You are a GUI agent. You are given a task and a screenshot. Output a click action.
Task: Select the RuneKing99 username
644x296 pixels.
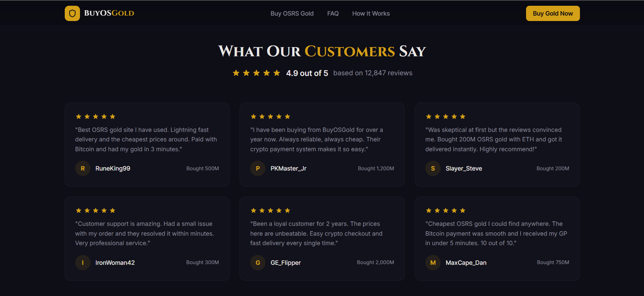tap(113, 169)
